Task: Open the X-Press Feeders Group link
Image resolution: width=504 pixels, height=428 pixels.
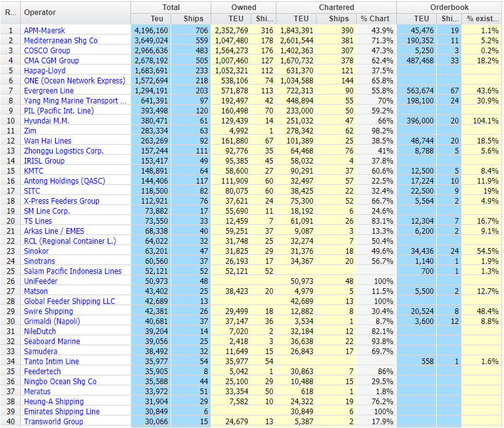Action: pyautogui.click(x=61, y=201)
